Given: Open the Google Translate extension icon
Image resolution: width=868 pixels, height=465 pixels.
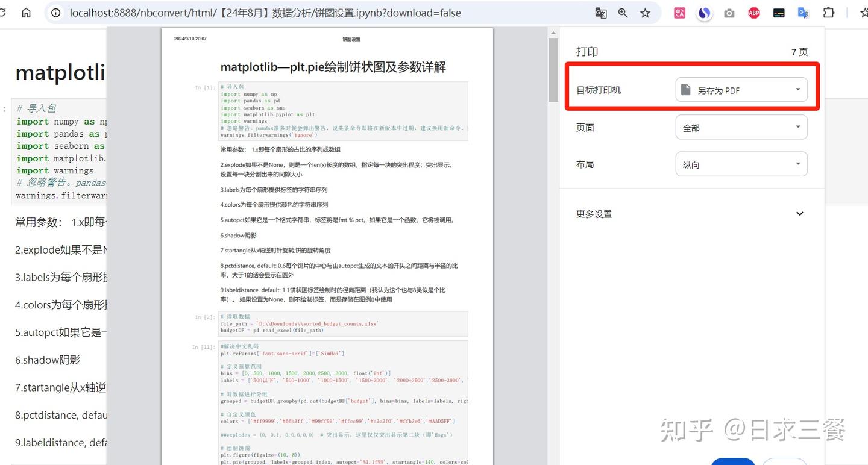Looking at the screenshot, I should click(803, 13).
